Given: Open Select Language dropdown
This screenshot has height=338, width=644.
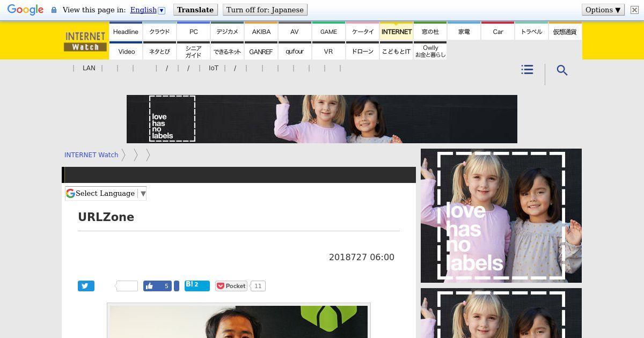Looking at the screenshot, I should pyautogui.click(x=106, y=194).
